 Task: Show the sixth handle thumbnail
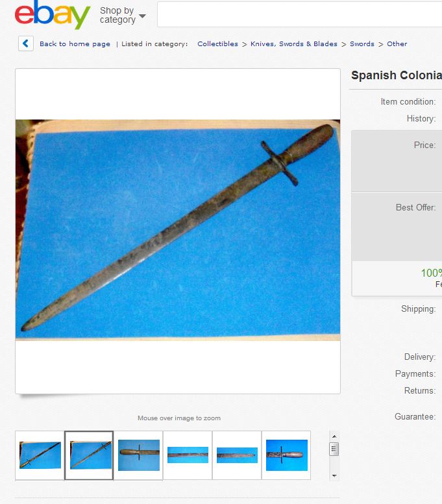click(286, 455)
